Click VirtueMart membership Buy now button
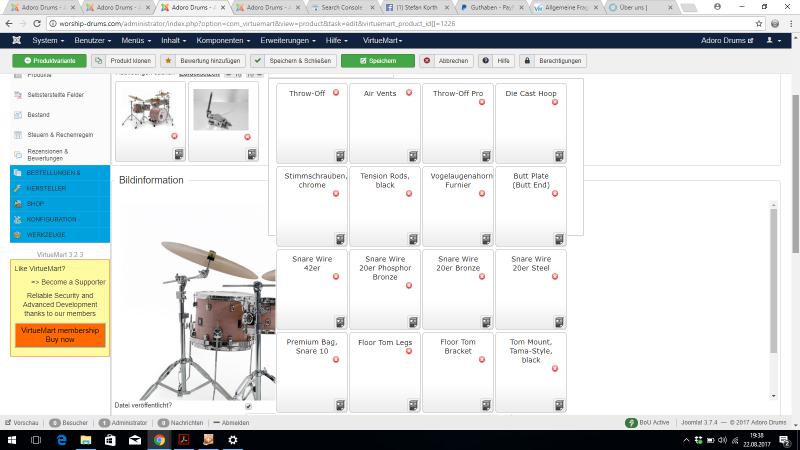The image size is (800, 450). pos(60,335)
